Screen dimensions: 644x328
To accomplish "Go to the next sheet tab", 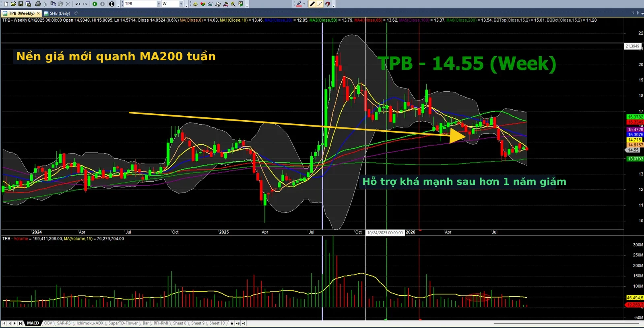I will pos(15,323).
